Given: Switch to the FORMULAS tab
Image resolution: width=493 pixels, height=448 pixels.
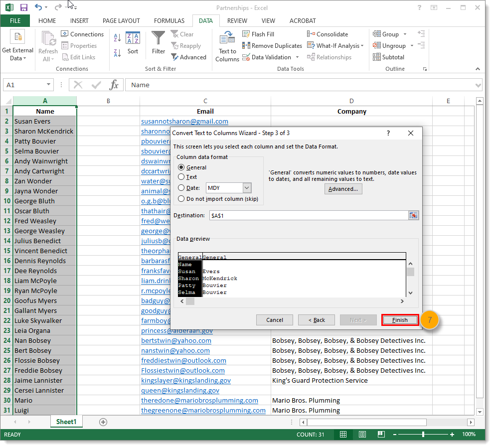Looking at the screenshot, I should (169, 21).
